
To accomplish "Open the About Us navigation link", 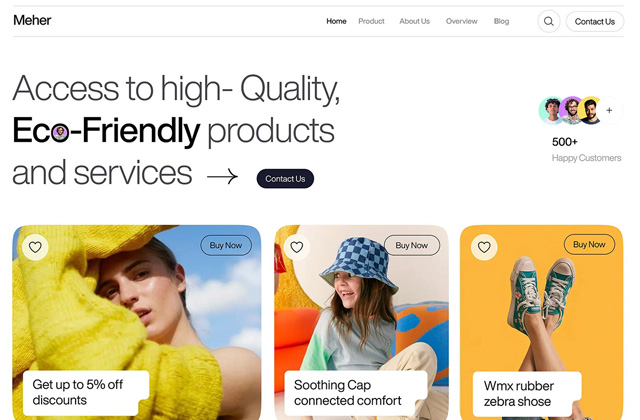I will point(415,21).
